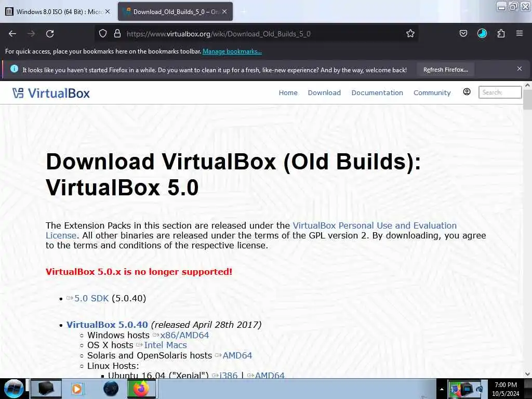Click the Firefox account avatar icon
Screen dimensions: 532x399
482,33
